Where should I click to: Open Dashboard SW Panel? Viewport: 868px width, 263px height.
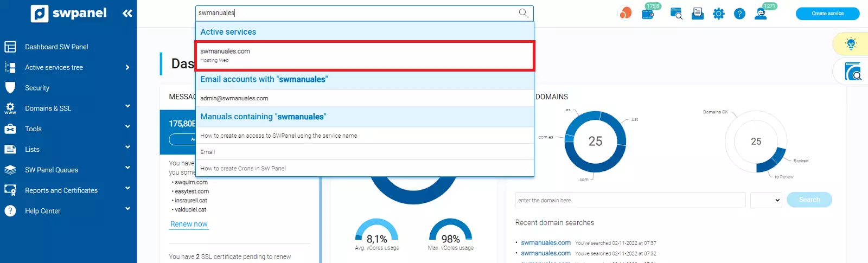coord(56,47)
